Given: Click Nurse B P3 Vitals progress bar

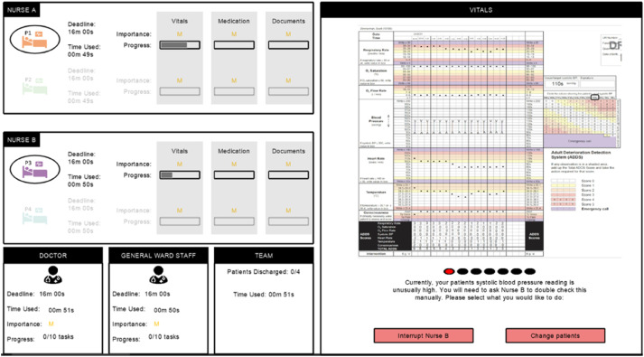Looking at the screenshot, I should pos(180,175).
